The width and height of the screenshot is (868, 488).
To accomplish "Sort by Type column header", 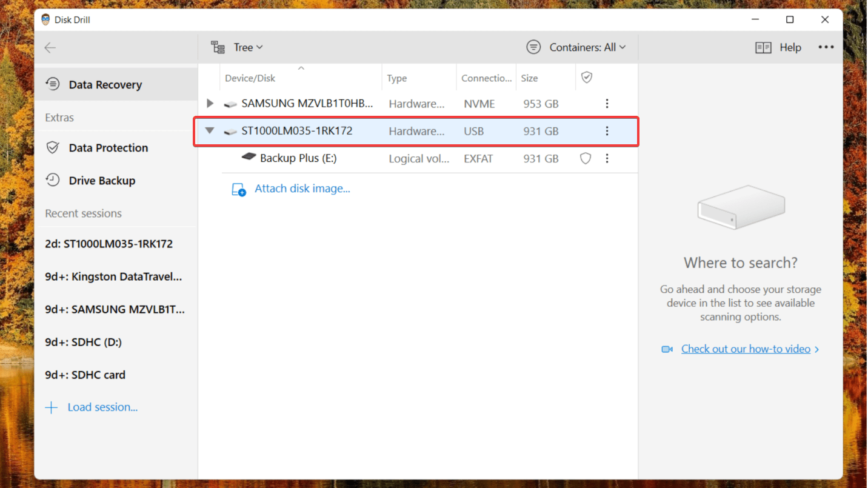I will pos(397,78).
